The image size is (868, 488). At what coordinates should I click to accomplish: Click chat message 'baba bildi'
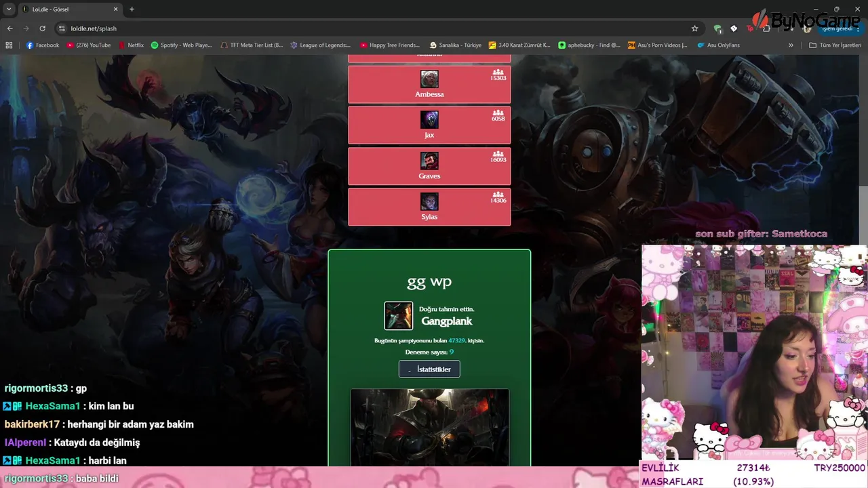tap(97, 479)
